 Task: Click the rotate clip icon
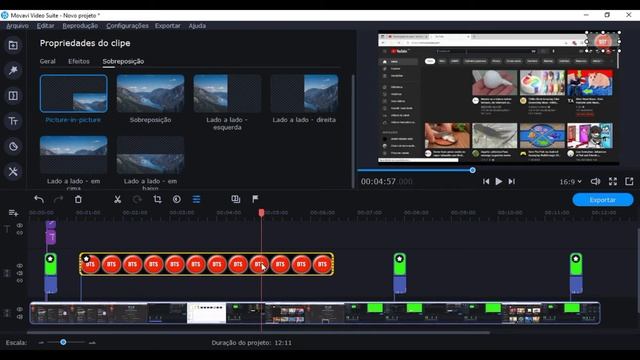137,199
